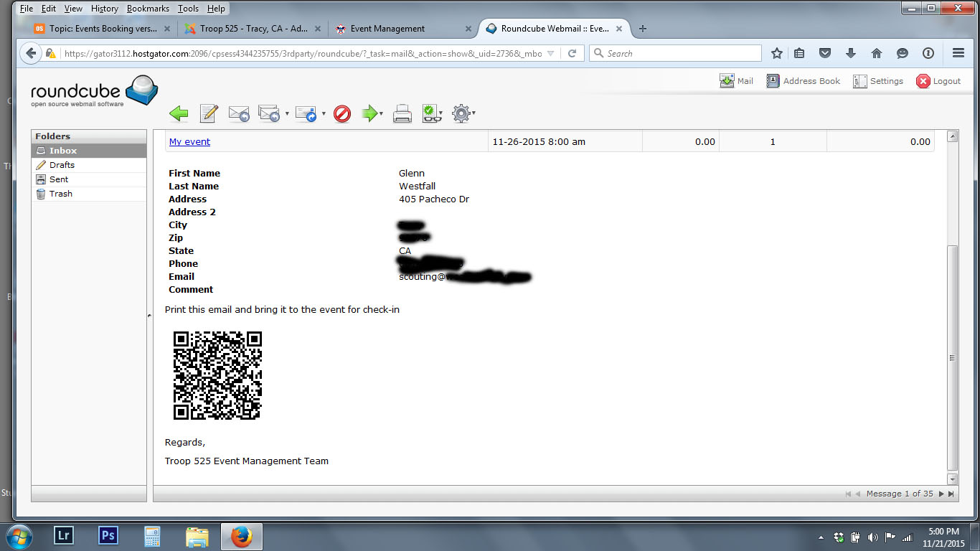
Task: Open the Trash folder
Action: (x=89, y=194)
